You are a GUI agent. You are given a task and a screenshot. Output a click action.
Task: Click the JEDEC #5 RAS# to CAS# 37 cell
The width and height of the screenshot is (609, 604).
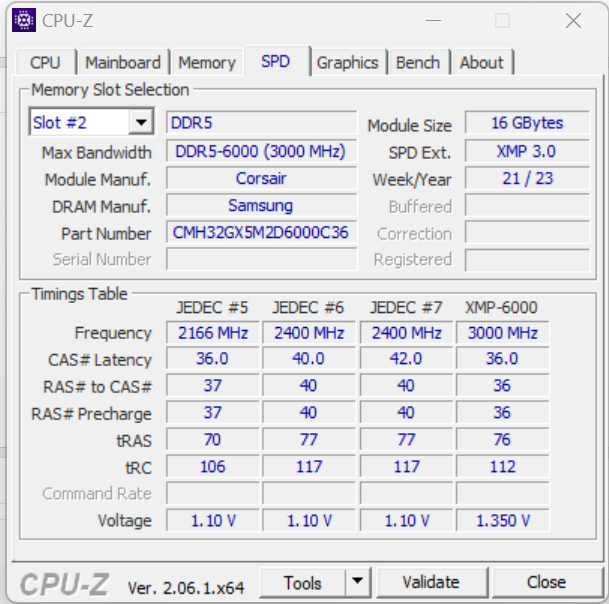(212, 386)
